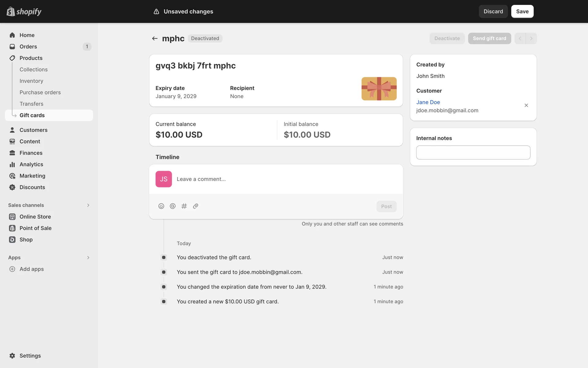Screen dimensions: 588x368
Task: Click the Shopify logo
Action: 24,12
